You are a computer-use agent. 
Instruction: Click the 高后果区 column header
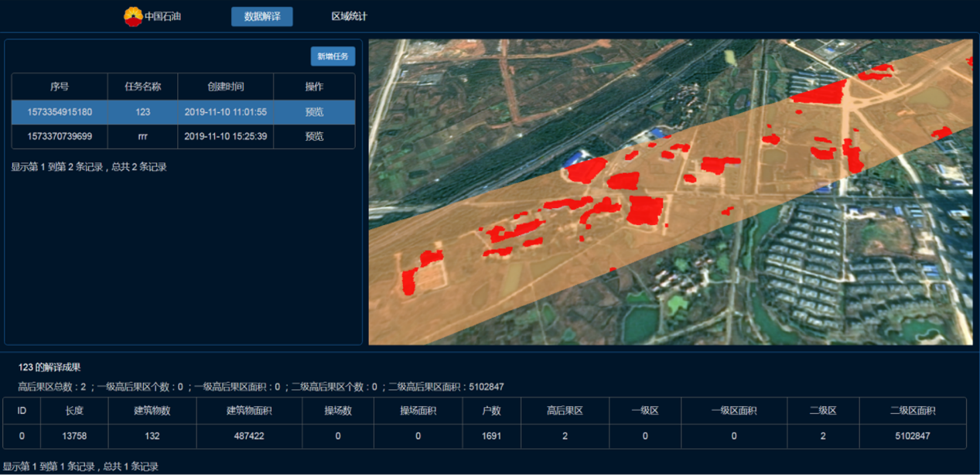pos(565,411)
